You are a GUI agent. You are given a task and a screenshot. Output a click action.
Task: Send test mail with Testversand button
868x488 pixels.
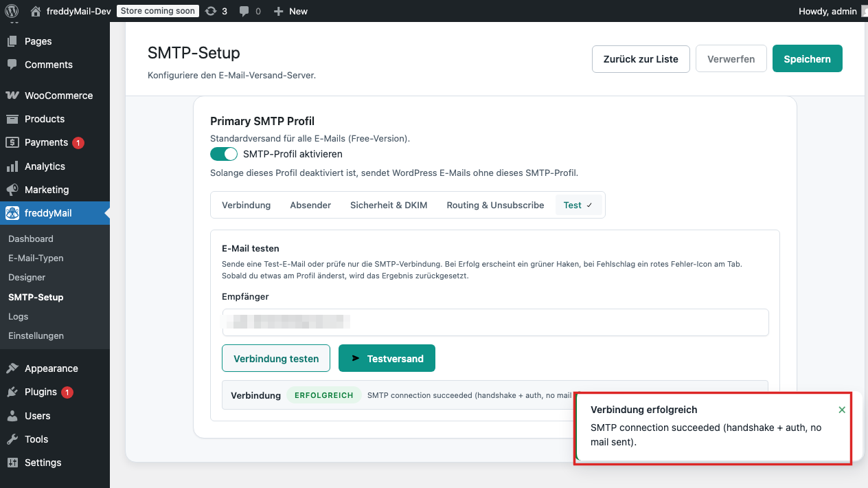387,358
